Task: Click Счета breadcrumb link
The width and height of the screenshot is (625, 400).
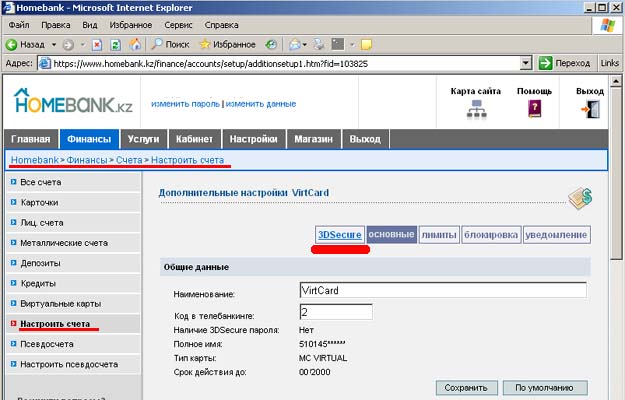Action: coord(129,160)
